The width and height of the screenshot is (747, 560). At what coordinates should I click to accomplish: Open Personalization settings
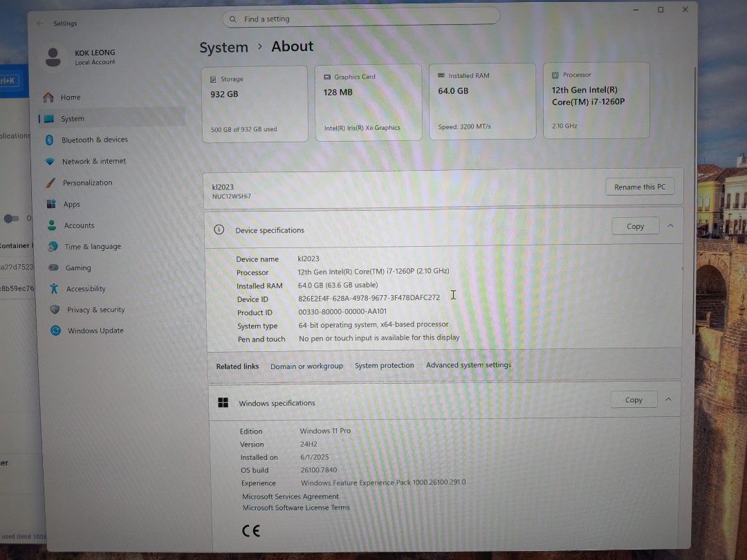pyautogui.click(x=113, y=183)
